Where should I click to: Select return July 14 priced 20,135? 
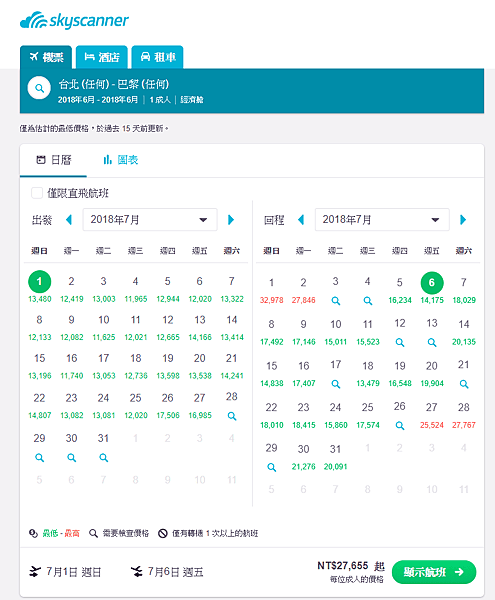tap(464, 333)
